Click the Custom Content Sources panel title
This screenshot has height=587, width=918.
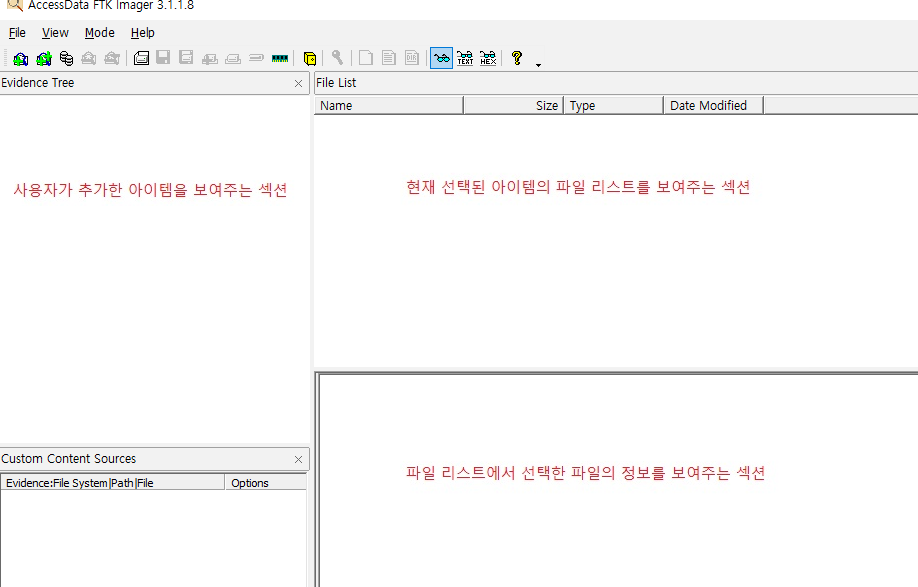click(68, 458)
